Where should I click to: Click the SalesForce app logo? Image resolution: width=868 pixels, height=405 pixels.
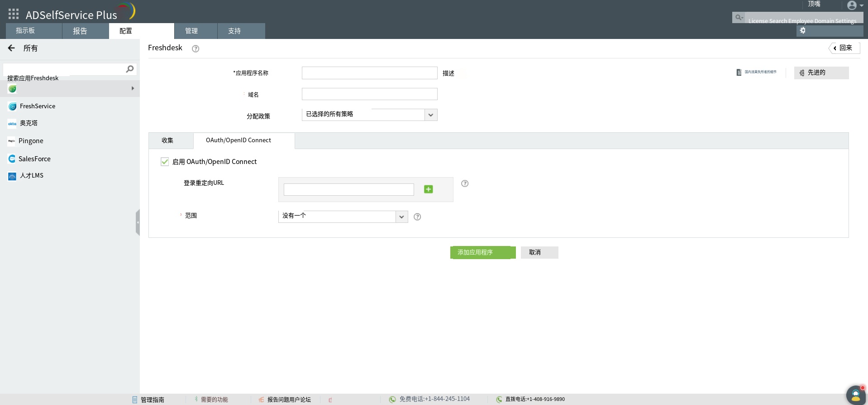pyautogui.click(x=12, y=159)
